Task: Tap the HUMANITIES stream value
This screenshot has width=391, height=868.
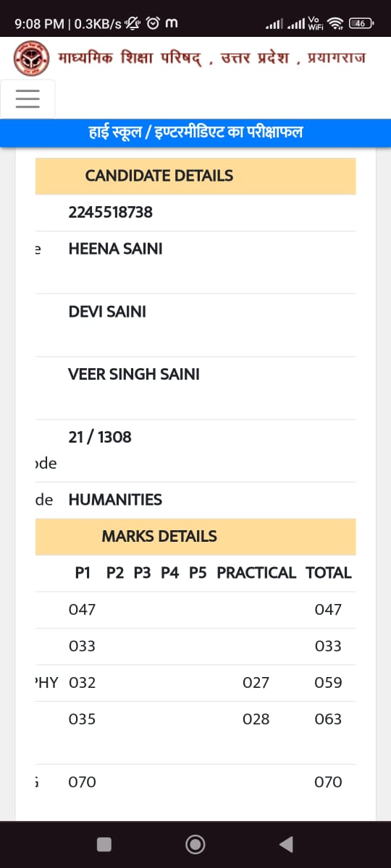Action: click(x=115, y=500)
